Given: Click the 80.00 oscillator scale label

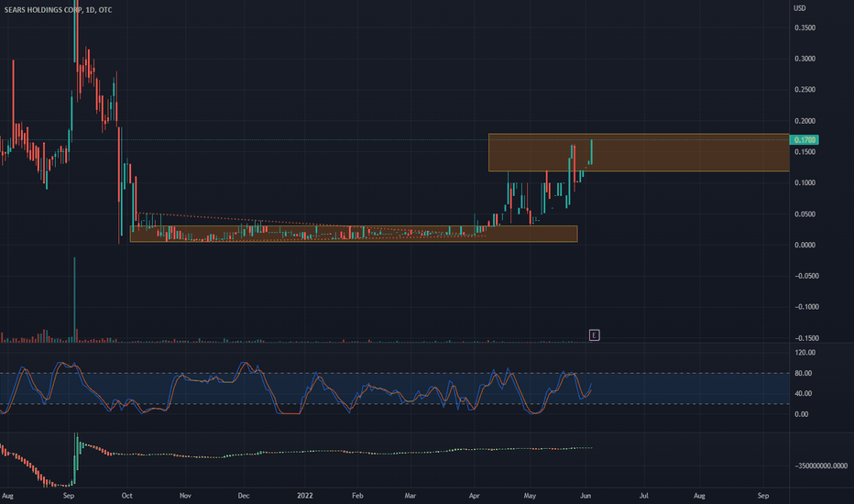Looking at the screenshot, I should coord(804,373).
